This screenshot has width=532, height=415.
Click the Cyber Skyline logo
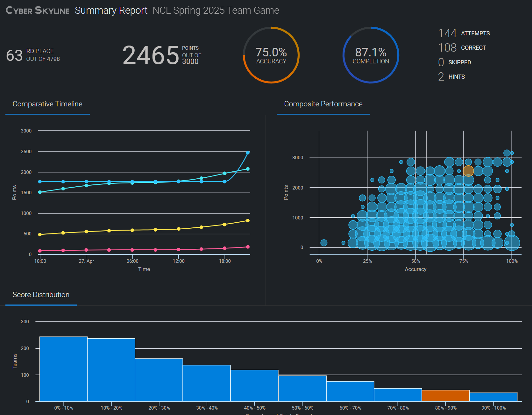[38, 11]
